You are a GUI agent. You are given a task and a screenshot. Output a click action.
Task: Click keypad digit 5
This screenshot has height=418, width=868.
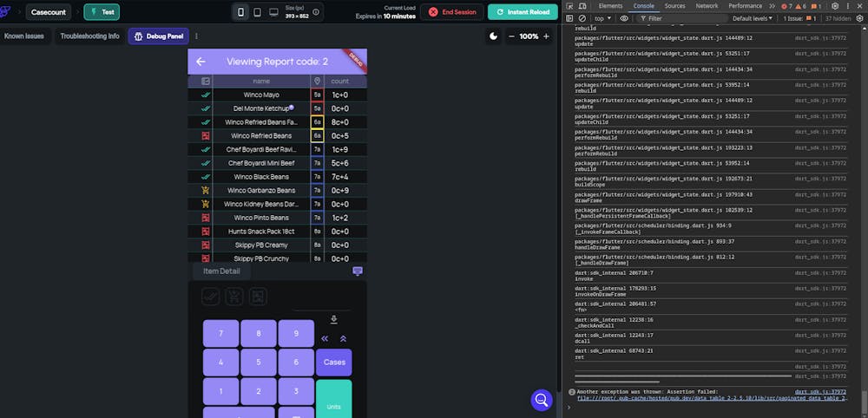click(259, 362)
